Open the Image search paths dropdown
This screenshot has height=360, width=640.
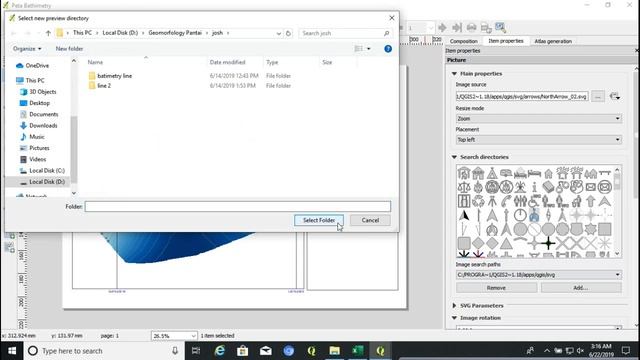[539, 275]
